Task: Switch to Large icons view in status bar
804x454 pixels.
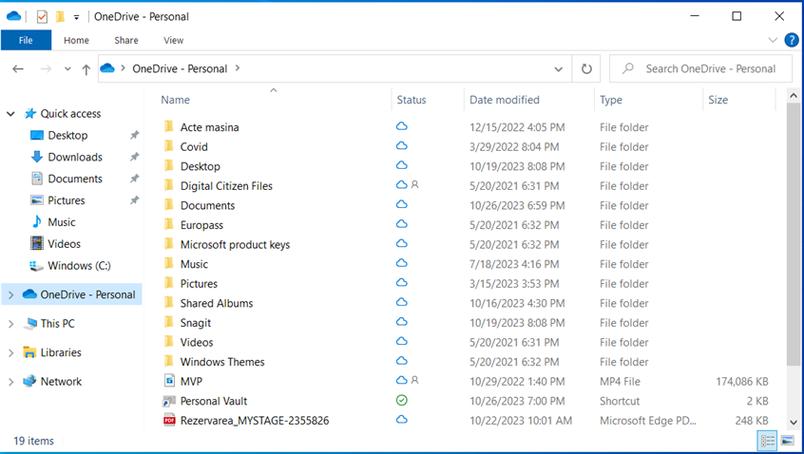Action: click(x=787, y=441)
